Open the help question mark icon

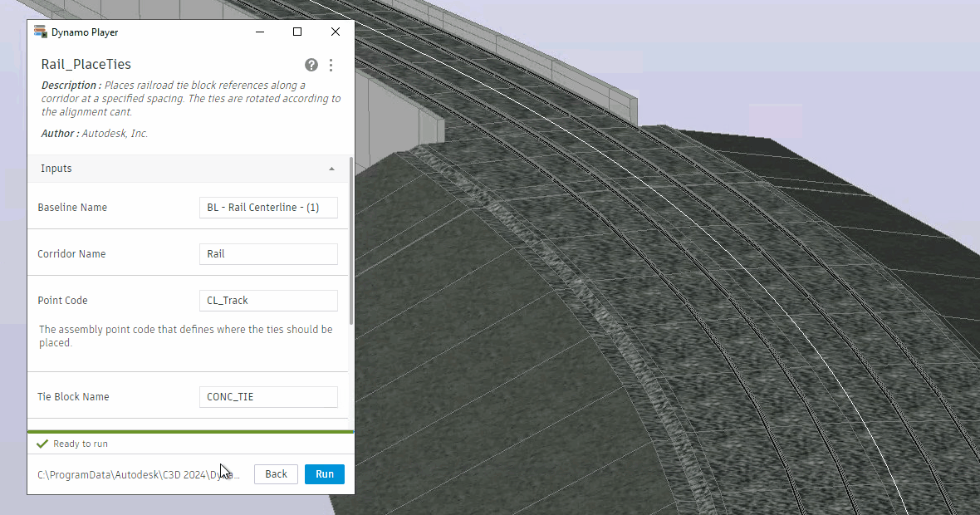coord(311,65)
